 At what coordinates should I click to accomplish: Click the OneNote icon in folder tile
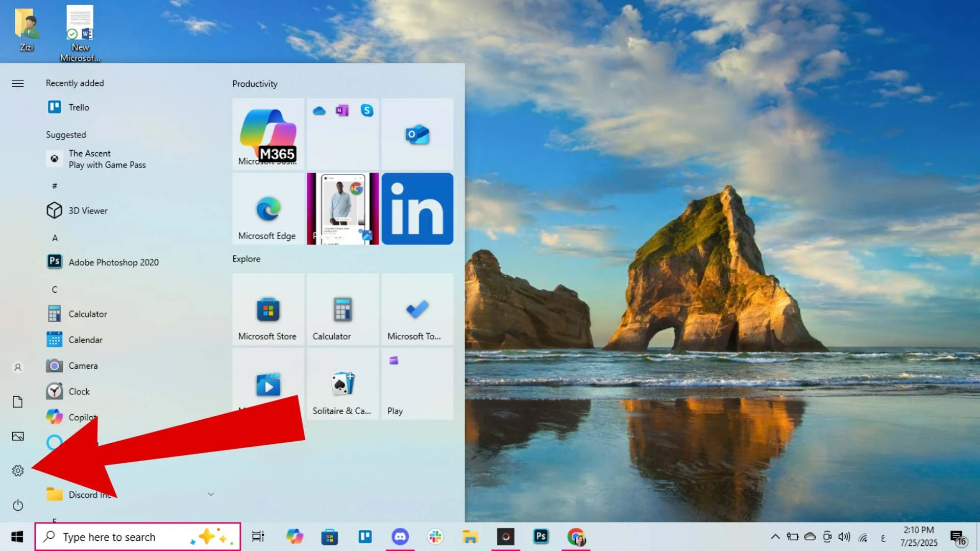pyautogui.click(x=342, y=110)
